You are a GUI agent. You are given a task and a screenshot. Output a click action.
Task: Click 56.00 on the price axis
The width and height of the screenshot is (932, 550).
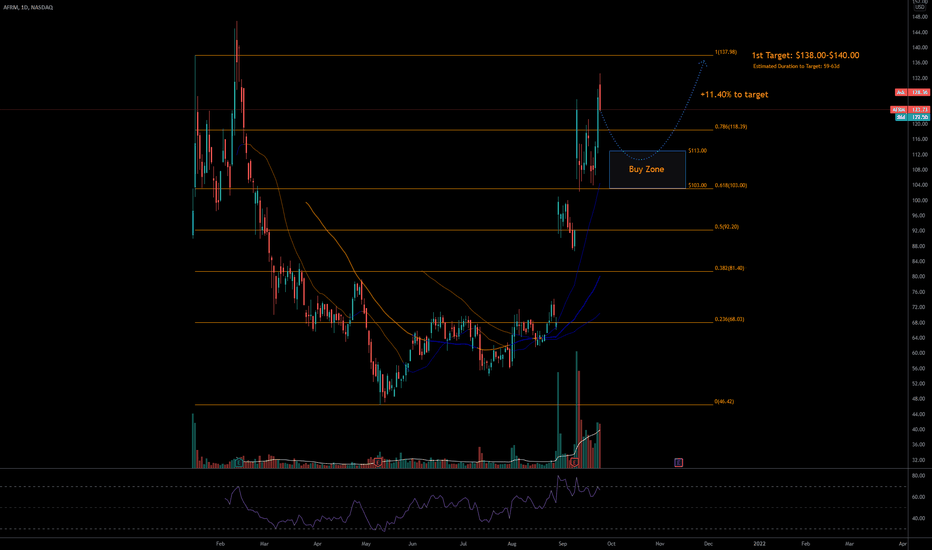click(920, 369)
